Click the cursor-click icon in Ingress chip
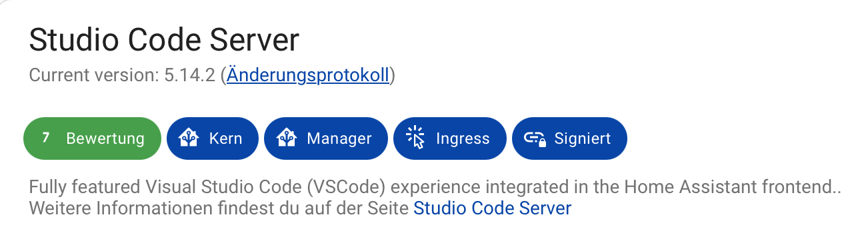The image size is (868, 249). click(416, 138)
